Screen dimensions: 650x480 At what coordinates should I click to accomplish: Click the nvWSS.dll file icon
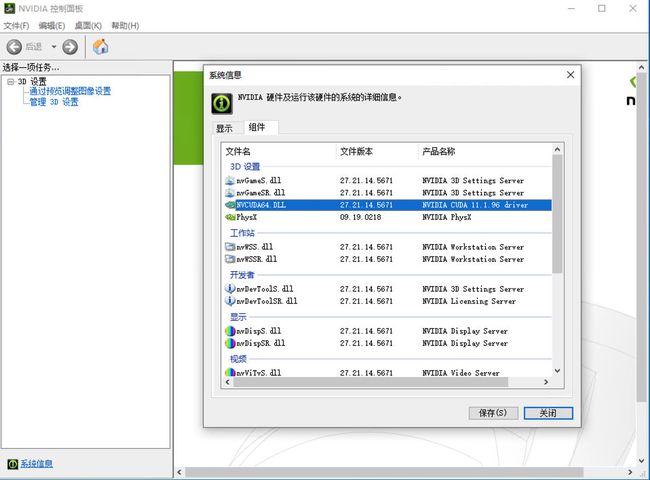click(230, 247)
